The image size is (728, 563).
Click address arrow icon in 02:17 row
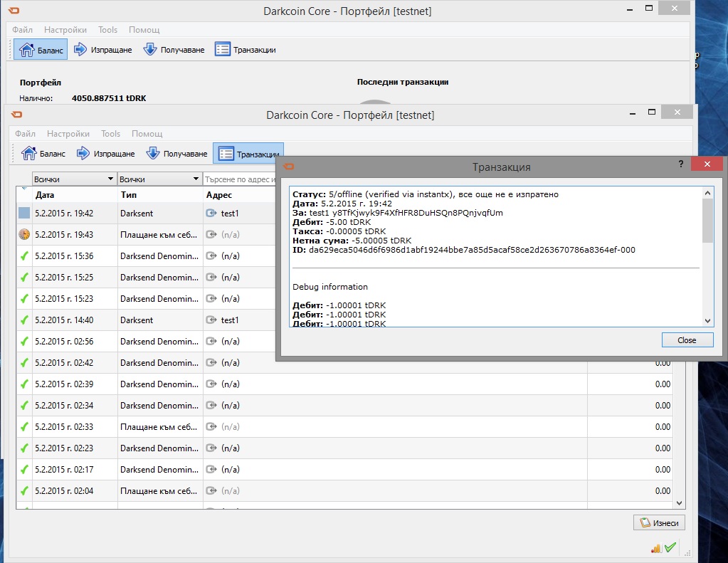[x=211, y=470]
